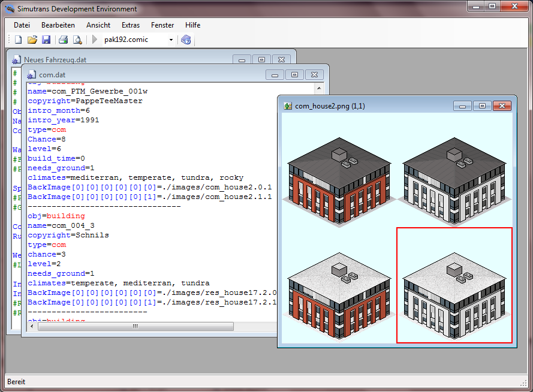This screenshot has width=533, height=392.
Task: Expand the pak192.comic pakset dropdown
Action: pyautogui.click(x=171, y=40)
